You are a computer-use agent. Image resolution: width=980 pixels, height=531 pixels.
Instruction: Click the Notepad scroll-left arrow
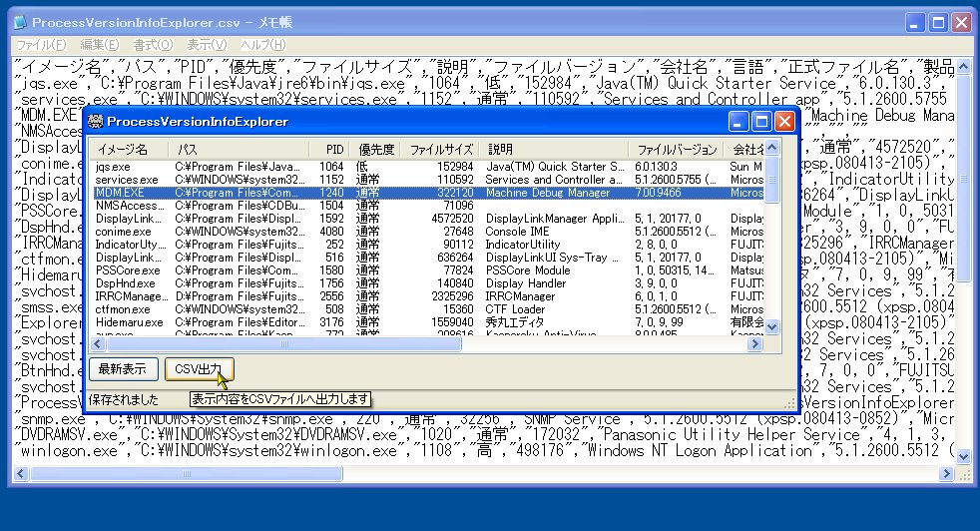pos(21,473)
